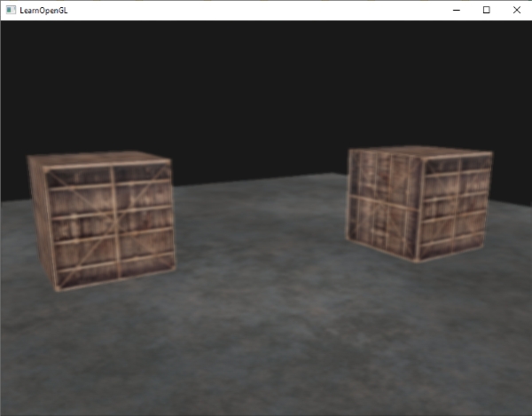This screenshot has height=416, width=532.
Task: Click the floor directly below the right crate
Action: click(421, 293)
